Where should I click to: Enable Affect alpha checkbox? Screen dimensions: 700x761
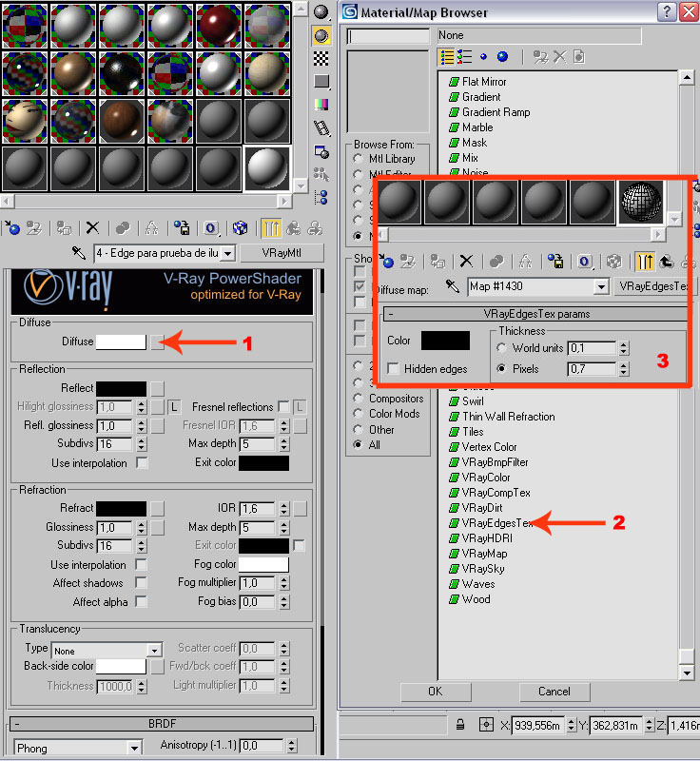click(x=141, y=601)
